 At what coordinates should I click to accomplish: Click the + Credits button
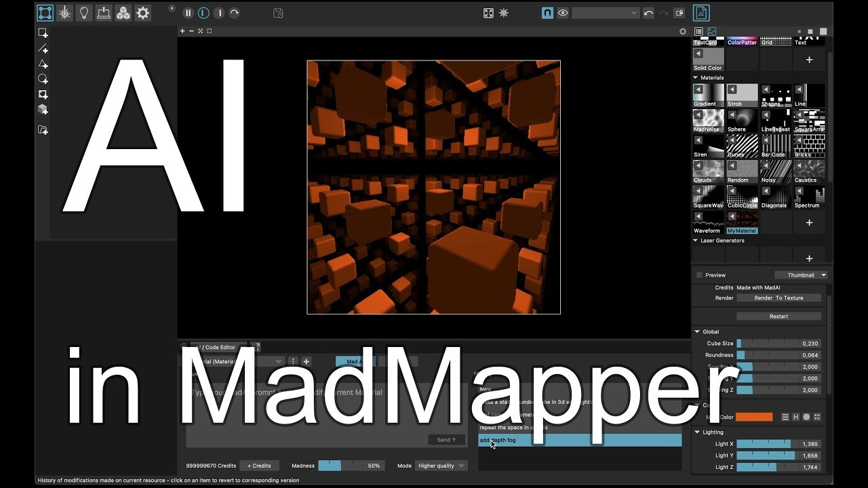259,466
